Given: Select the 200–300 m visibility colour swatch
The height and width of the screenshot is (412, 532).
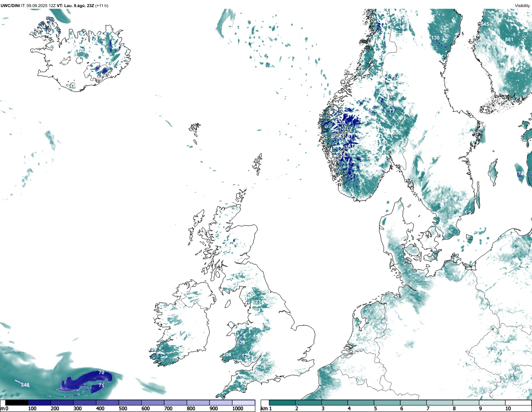Looking at the screenshot, I should [62, 402].
